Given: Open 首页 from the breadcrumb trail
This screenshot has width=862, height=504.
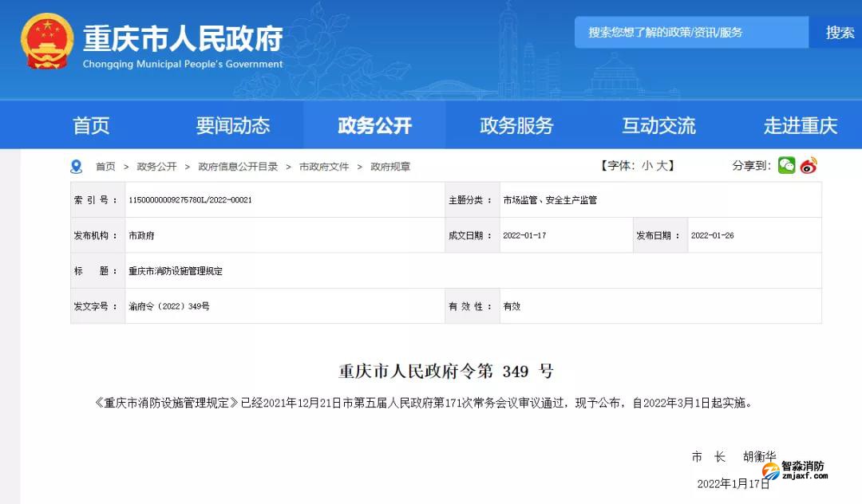Looking at the screenshot, I should (x=104, y=166).
